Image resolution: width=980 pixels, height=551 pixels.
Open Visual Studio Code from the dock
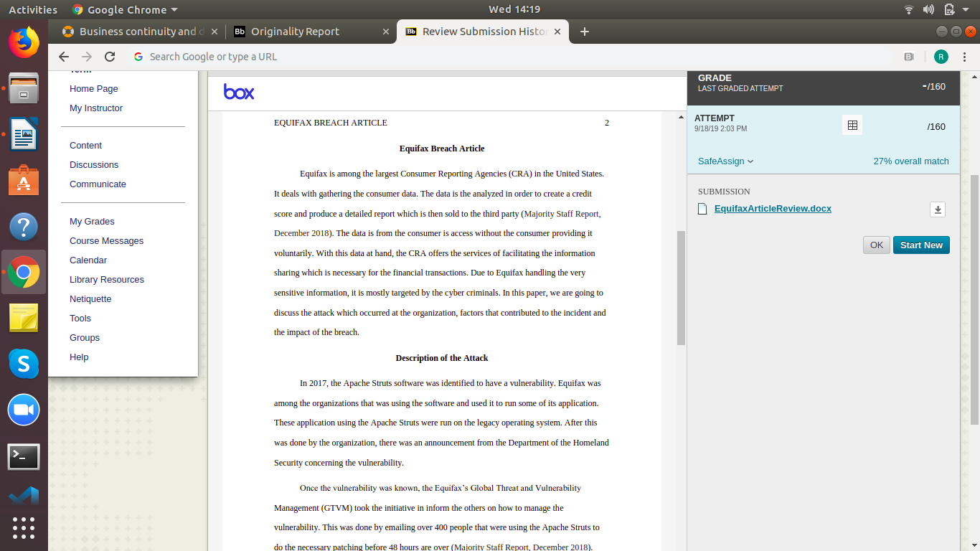point(24,496)
